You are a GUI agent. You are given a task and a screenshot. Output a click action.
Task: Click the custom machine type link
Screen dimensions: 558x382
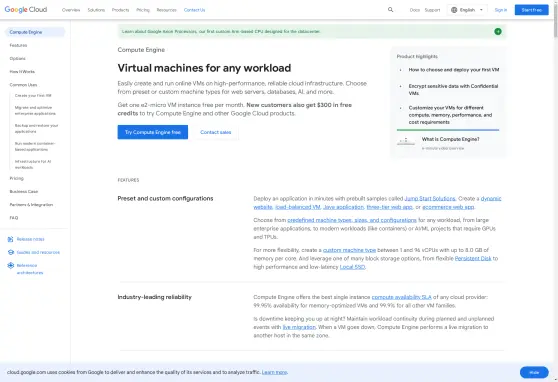[349, 250]
